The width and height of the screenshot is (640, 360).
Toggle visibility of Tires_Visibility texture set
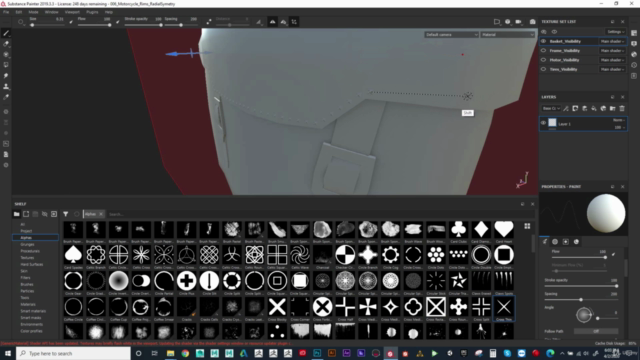[543, 69]
